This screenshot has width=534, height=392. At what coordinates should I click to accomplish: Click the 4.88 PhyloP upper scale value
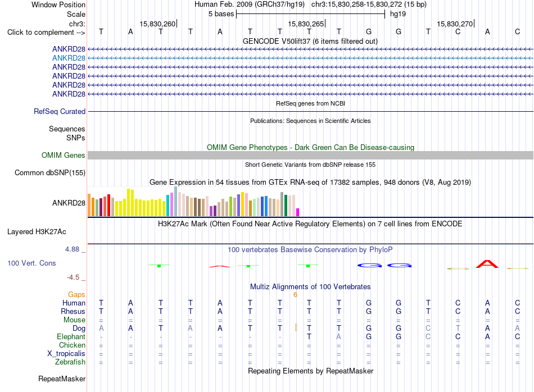[x=72, y=249]
